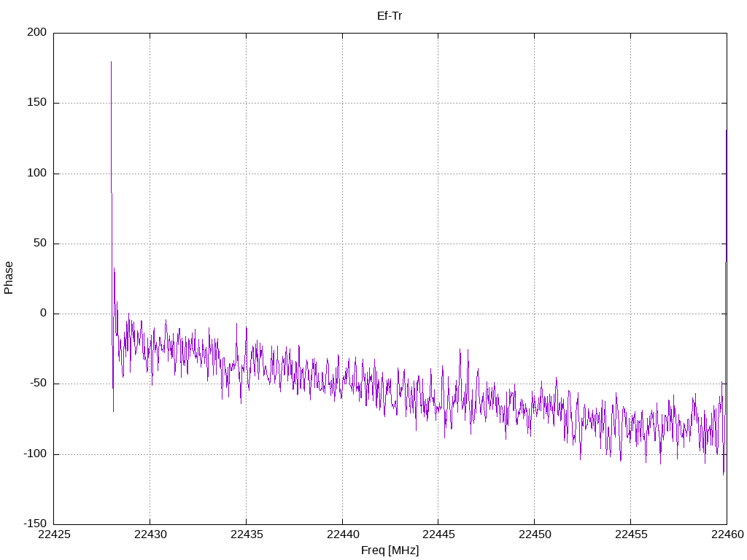Click the y-axis tick label 50

pyautogui.click(x=40, y=244)
